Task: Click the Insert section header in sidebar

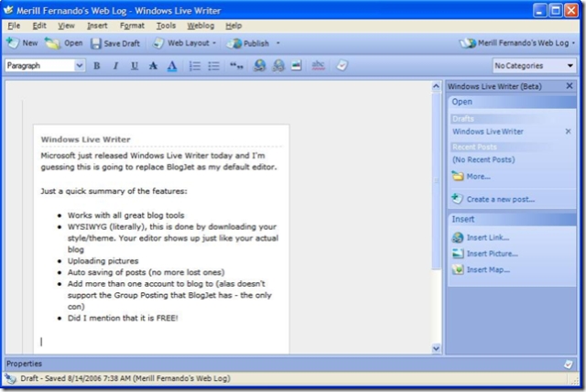Action: tap(512, 220)
